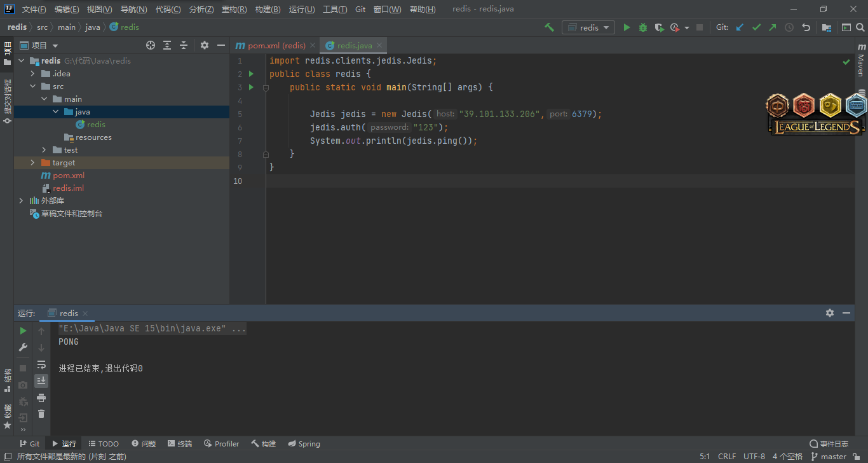The image size is (868, 463).
Task: Commit changes using the Git checkmark icon
Action: [756, 27]
